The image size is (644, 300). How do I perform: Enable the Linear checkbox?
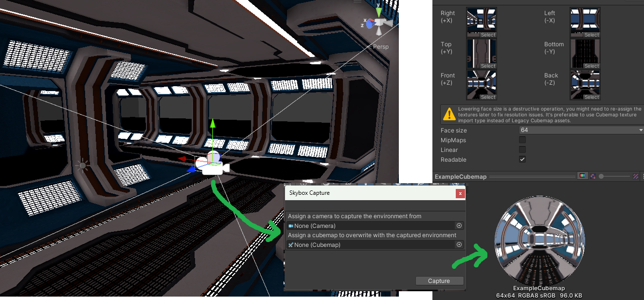522,150
